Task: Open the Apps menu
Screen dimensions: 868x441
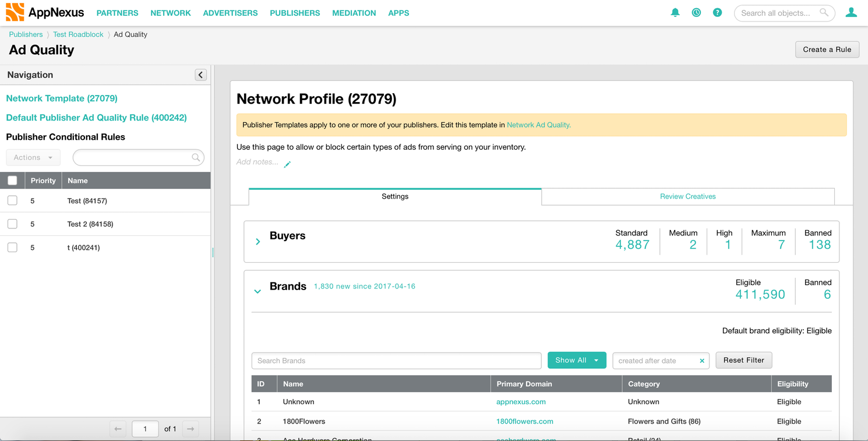Action: click(x=398, y=13)
